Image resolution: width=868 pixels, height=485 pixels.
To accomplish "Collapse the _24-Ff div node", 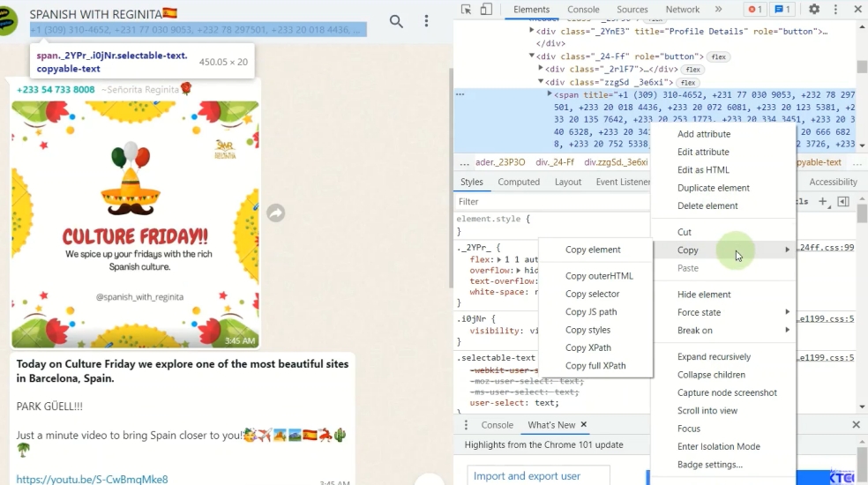I will pyautogui.click(x=531, y=56).
